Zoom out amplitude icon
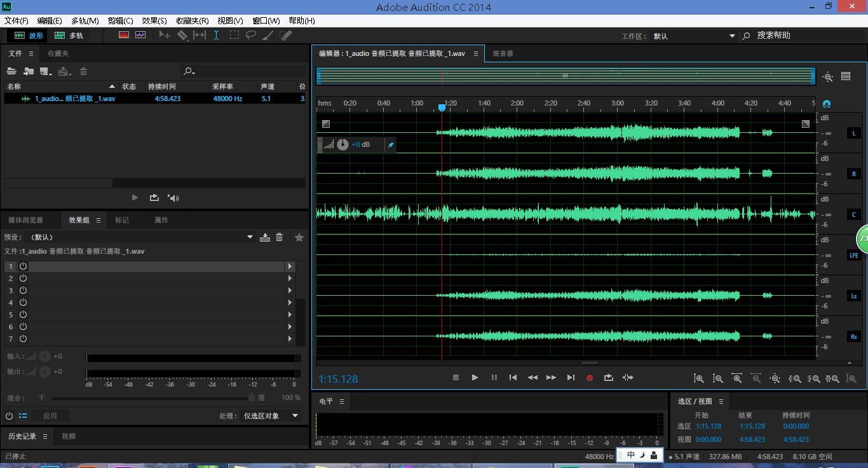The height and width of the screenshot is (468, 868). point(718,378)
